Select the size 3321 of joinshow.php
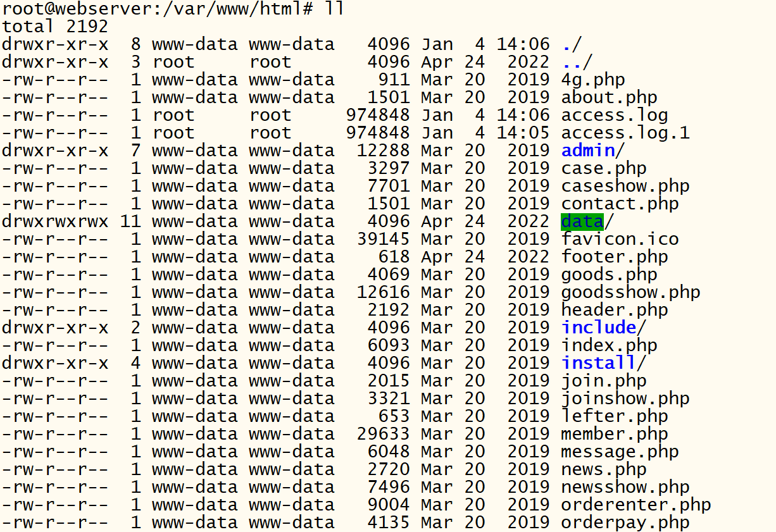 pyautogui.click(x=389, y=399)
